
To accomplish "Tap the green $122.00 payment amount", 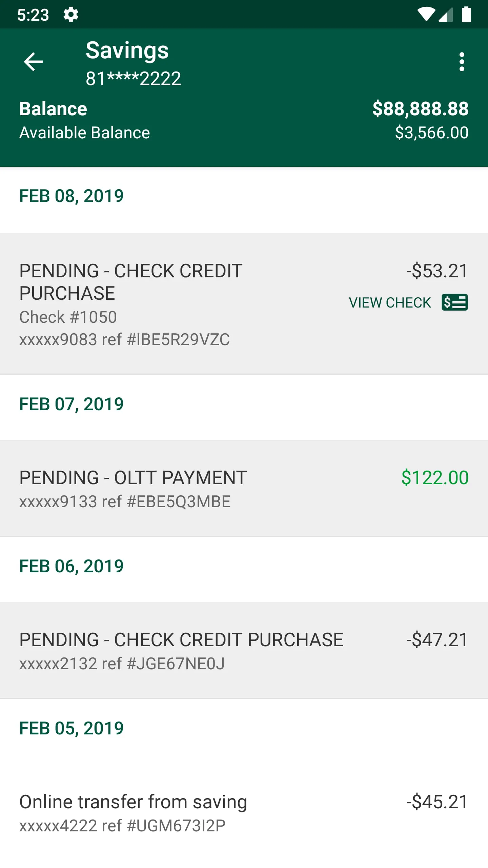I will click(x=435, y=478).
